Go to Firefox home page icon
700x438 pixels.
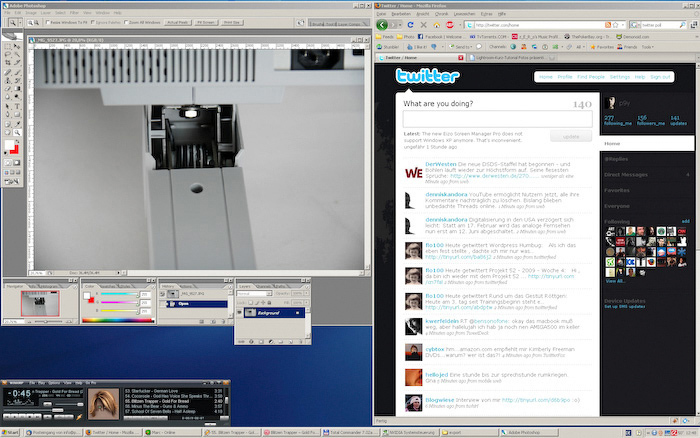(x=437, y=25)
